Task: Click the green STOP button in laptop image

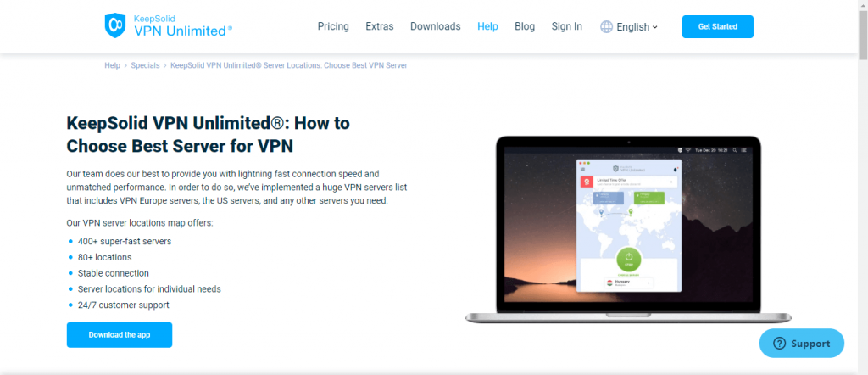Action: click(628, 259)
